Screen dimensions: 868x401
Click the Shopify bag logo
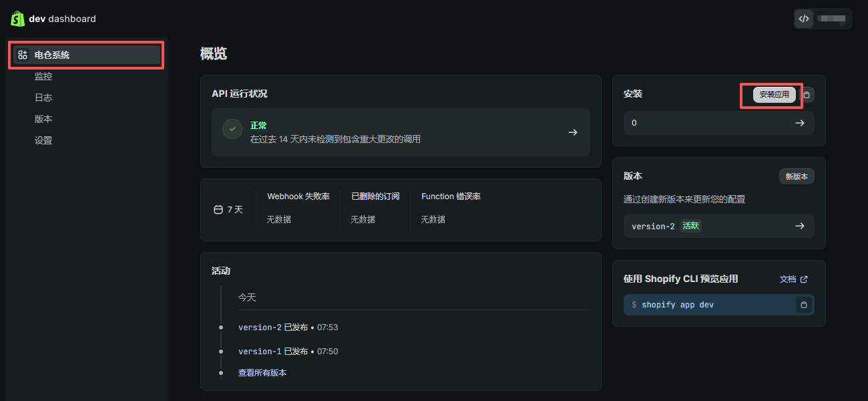pyautogui.click(x=17, y=19)
